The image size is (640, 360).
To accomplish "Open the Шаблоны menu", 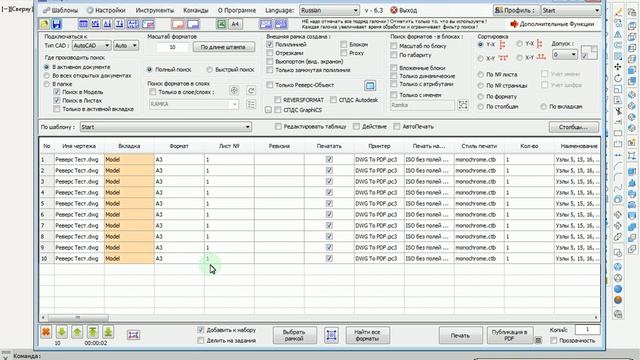I will (60, 10).
